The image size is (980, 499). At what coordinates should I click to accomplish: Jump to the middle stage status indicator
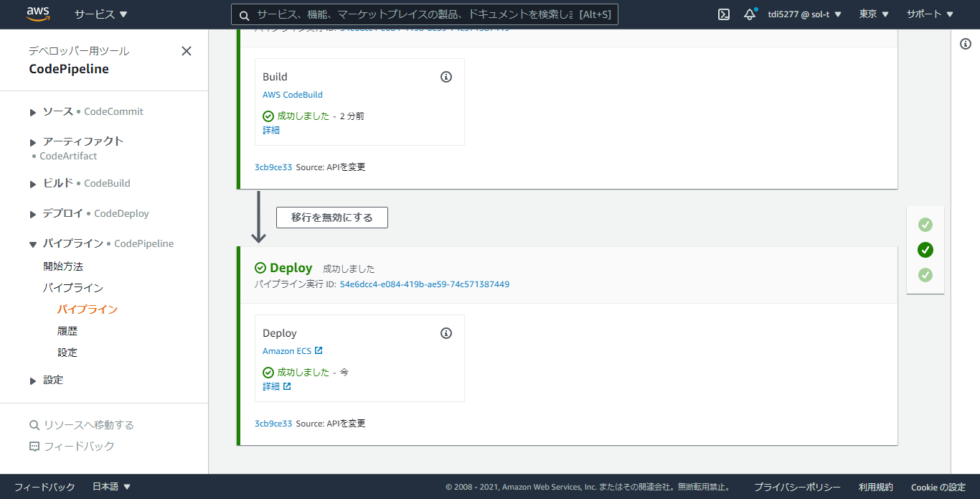pos(925,250)
